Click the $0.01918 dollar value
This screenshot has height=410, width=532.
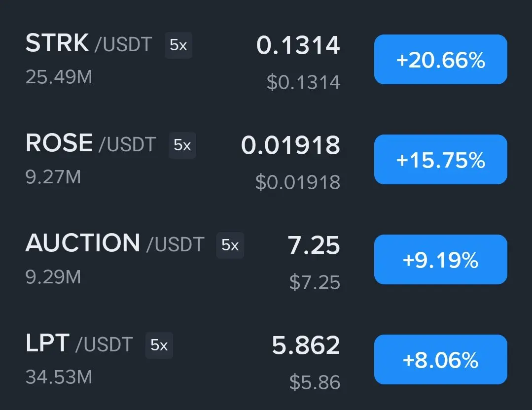[298, 182]
